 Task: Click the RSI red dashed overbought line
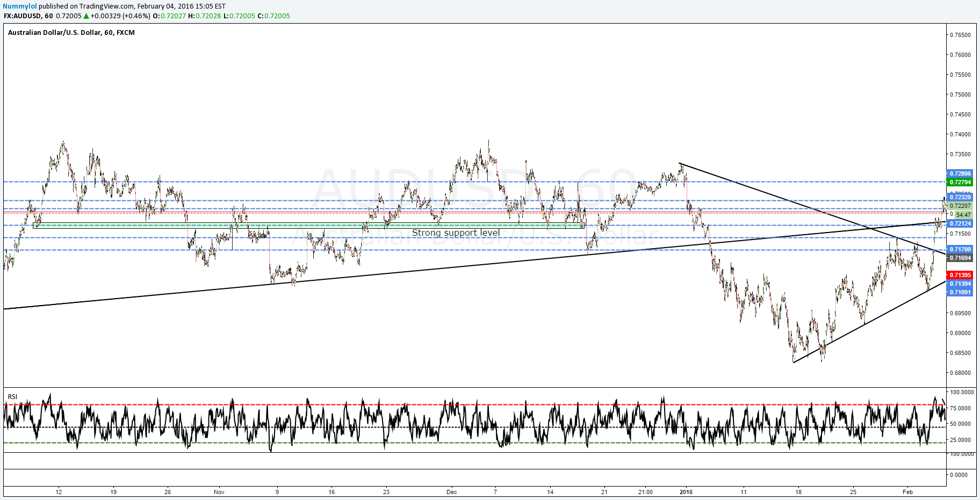coord(474,404)
